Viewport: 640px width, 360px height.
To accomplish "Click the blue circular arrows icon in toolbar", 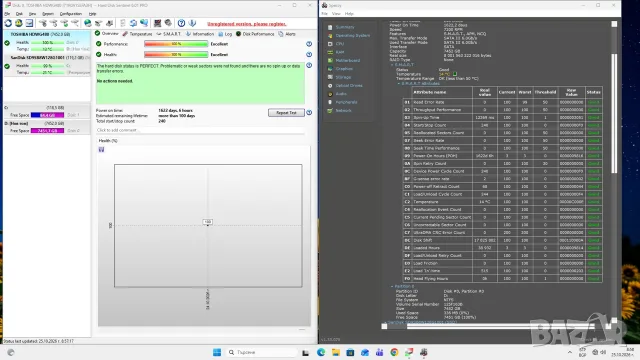I will (x=133, y=23).
